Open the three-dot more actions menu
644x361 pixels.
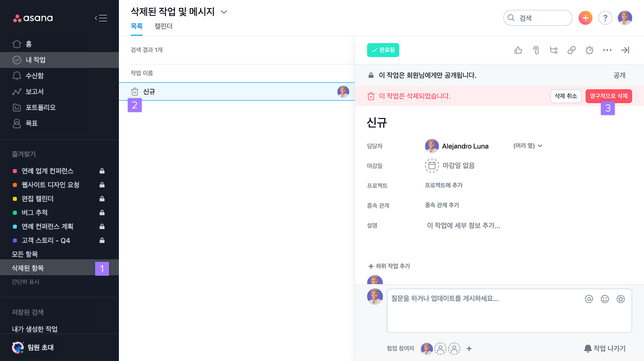pyautogui.click(x=607, y=50)
